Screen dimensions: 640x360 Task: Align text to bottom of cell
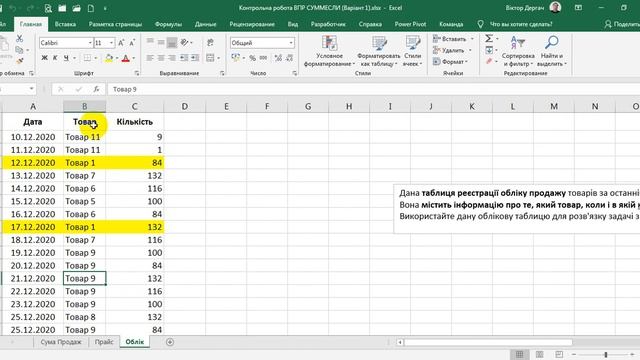[172, 42]
